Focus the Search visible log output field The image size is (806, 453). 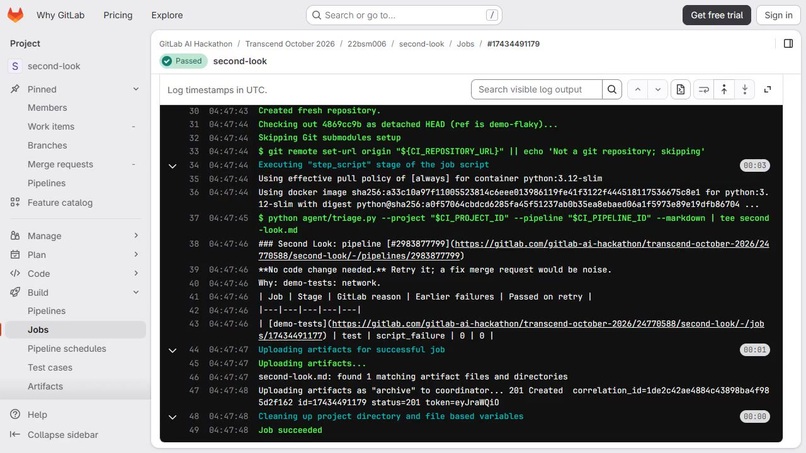[537, 89]
